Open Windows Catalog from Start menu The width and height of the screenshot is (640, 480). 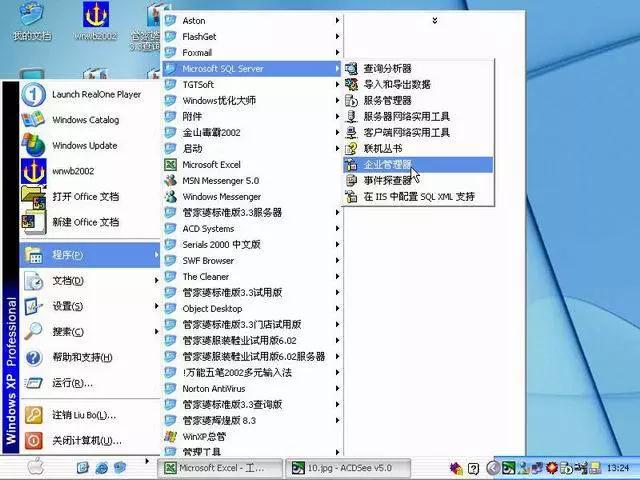pyautogui.click(x=34, y=120)
